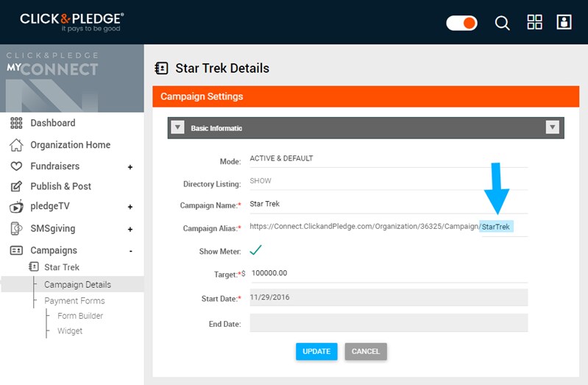Click the Click & Pledge logo
Image resolution: width=588 pixels, height=385 pixels.
71,22
